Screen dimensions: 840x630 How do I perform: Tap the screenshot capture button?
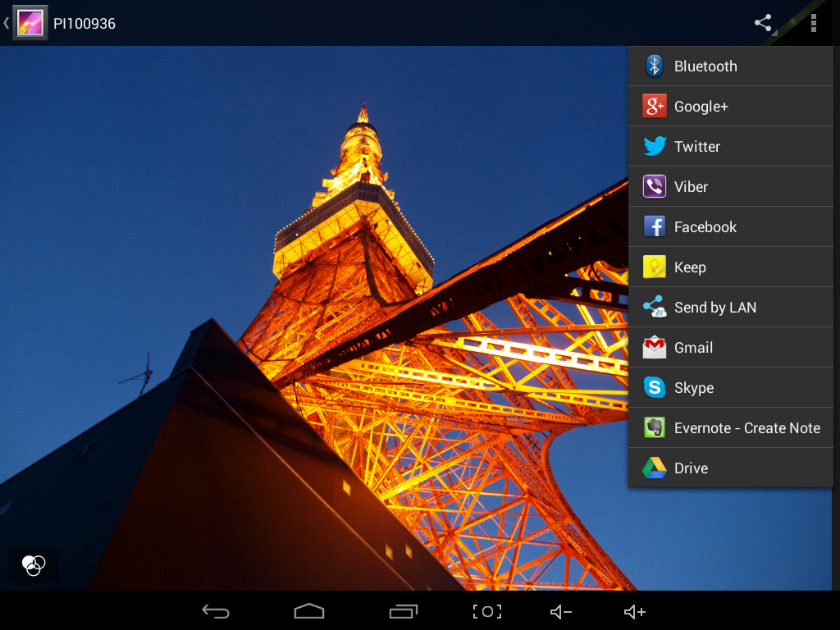point(486,611)
